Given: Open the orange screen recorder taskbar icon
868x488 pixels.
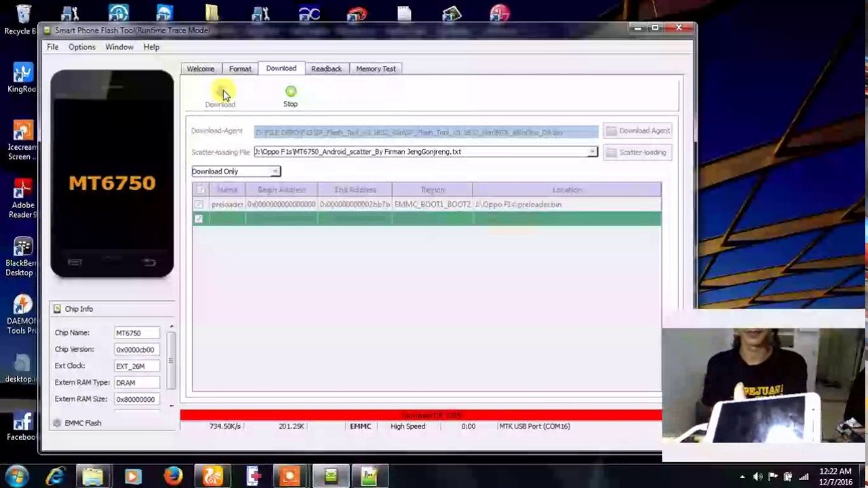Looking at the screenshot, I should click(291, 476).
